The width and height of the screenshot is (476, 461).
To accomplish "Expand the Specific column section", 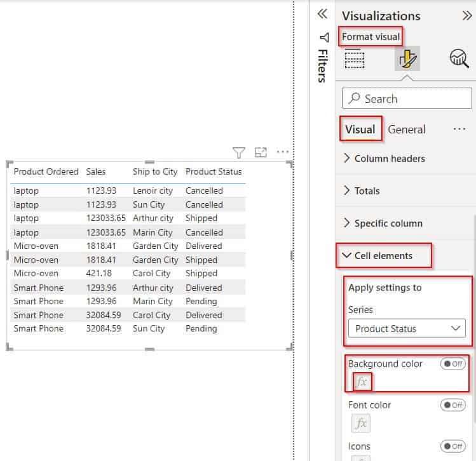I will click(383, 224).
